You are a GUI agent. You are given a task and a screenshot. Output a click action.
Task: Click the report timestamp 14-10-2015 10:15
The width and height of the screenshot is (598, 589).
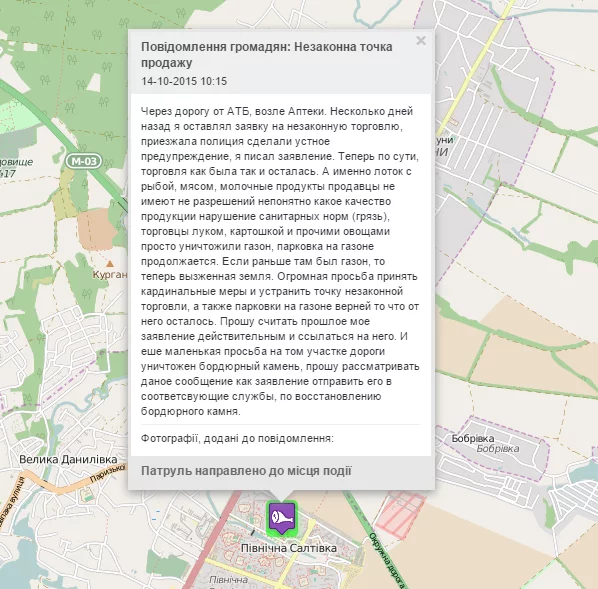184,81
